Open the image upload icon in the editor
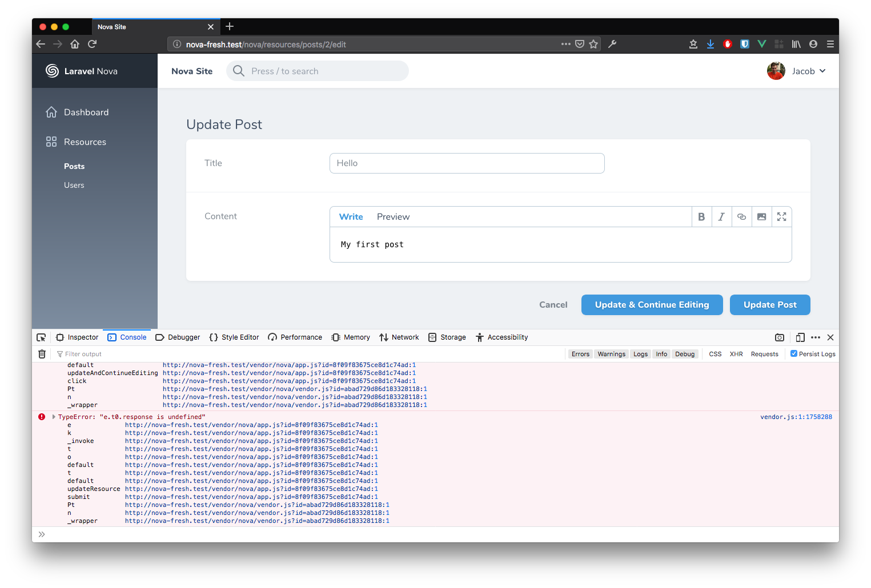871x588 pixels. click(x=761, y=216)
